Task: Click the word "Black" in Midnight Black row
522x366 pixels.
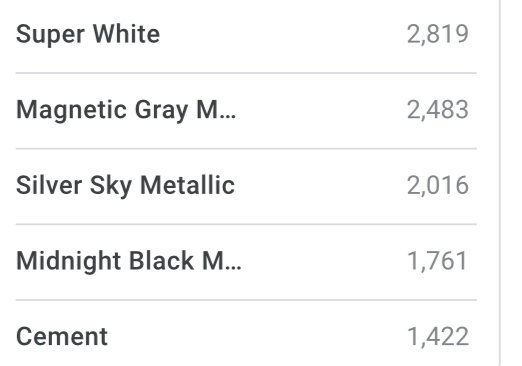Action: tap(161, 261)
